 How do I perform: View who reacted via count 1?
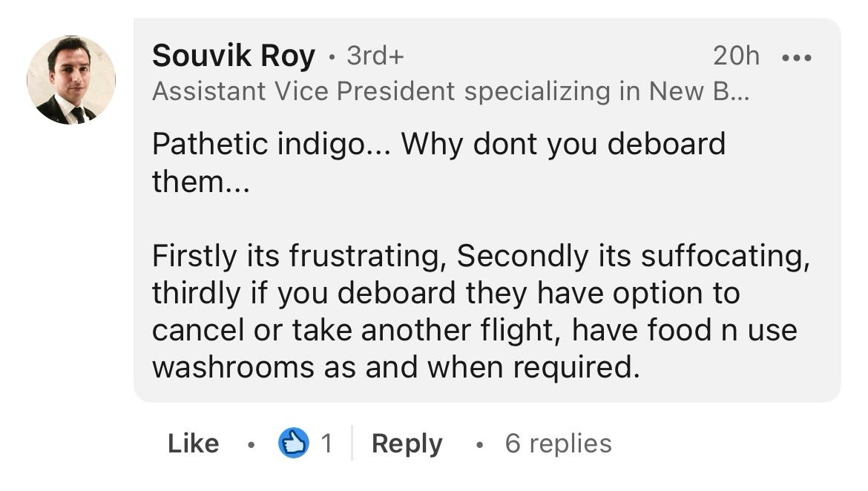[326, 444]
